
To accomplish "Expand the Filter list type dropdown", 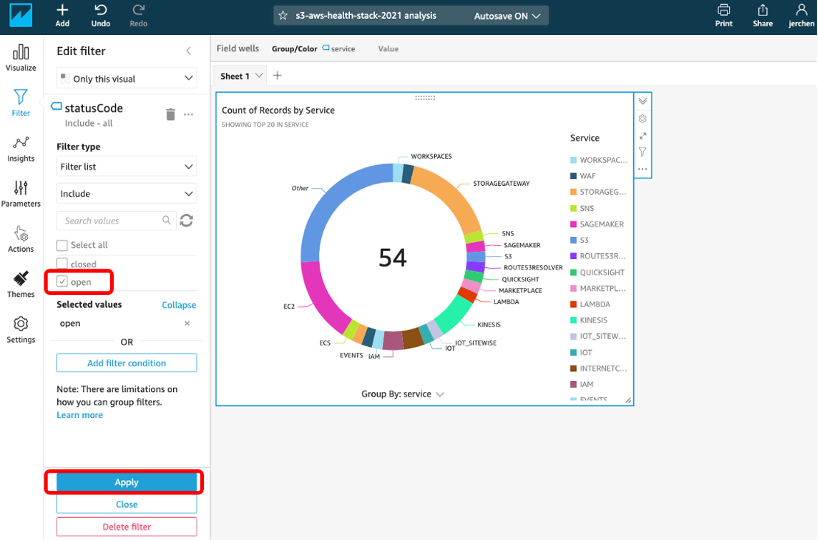I will pyautogui.click(x=126, y=167).
